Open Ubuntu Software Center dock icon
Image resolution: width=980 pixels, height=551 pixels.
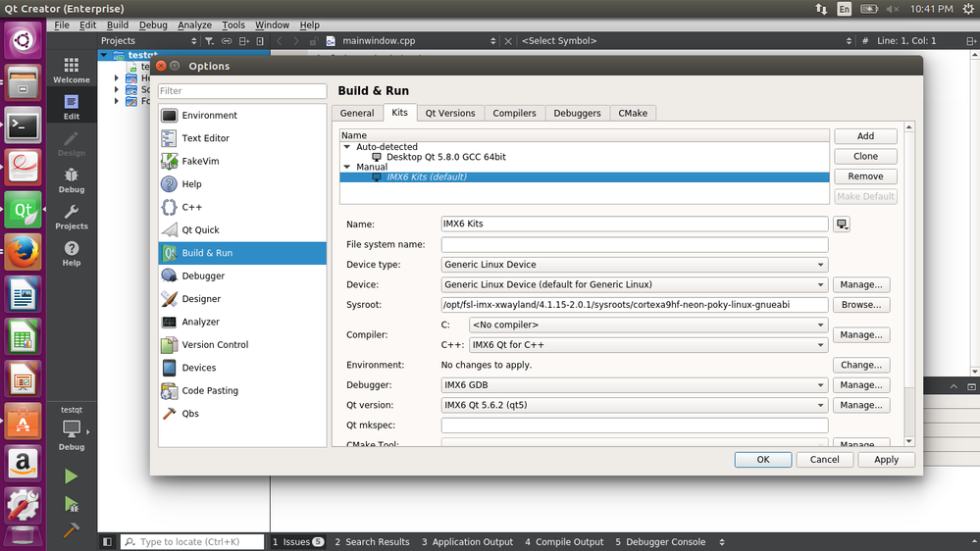24,421
